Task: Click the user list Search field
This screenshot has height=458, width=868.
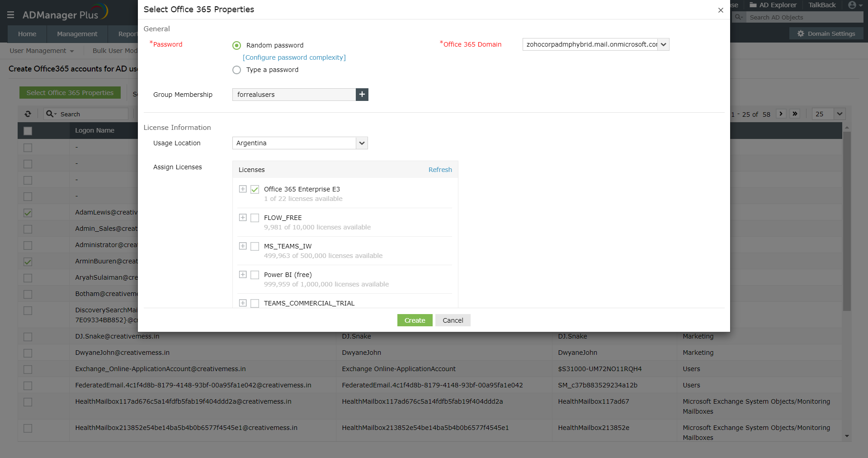Action: 93,114
